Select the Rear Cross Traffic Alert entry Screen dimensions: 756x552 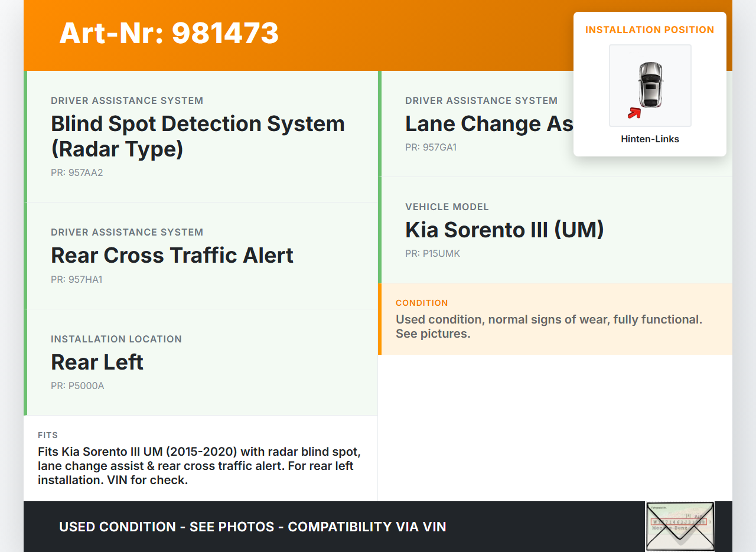(172, 255)
